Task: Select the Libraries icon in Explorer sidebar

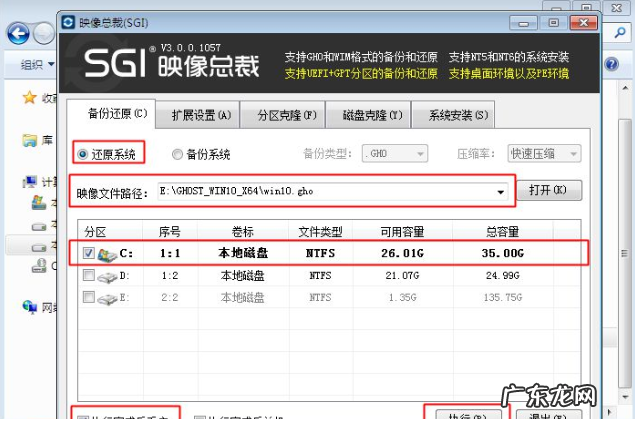Action: pyautogui.click(x=30, y=141)
